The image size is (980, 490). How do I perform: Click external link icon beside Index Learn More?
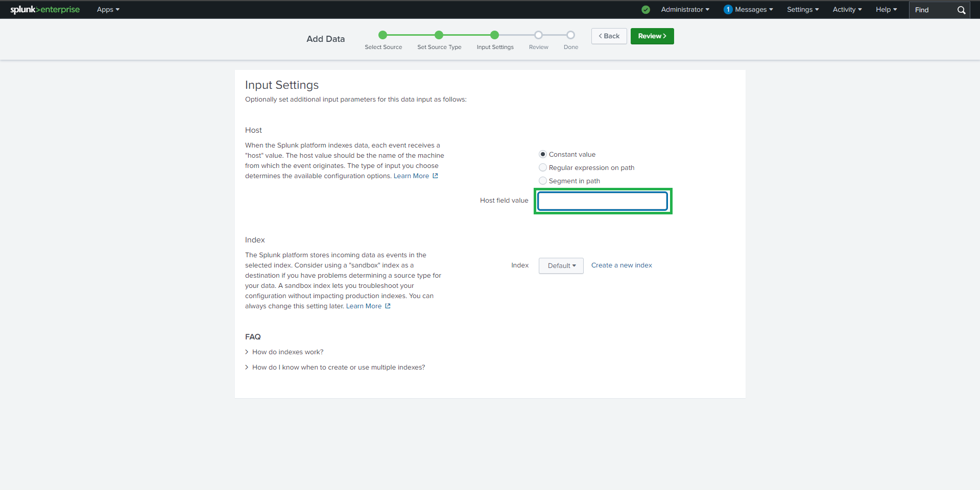pos(388,306)
